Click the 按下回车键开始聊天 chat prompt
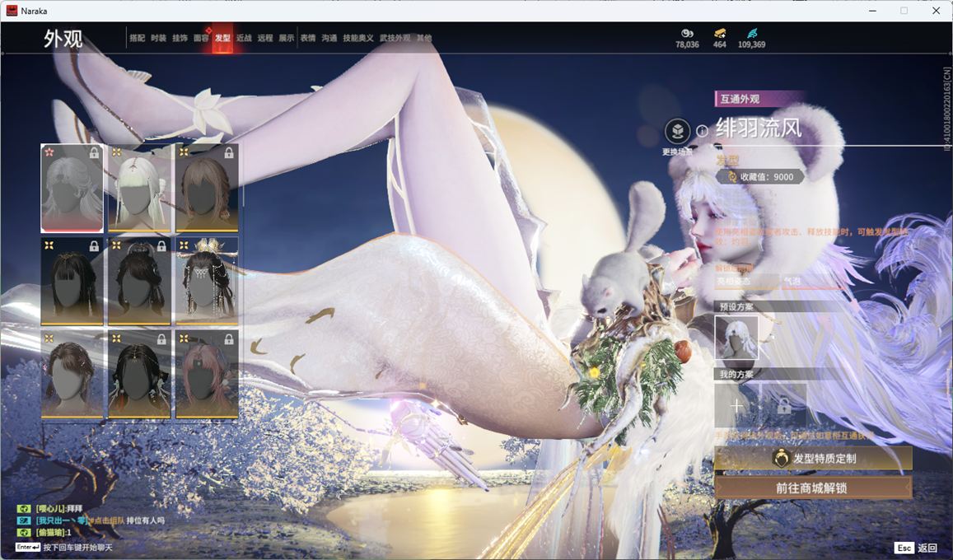Screen dimensions: 953x560 coord(77,548)
